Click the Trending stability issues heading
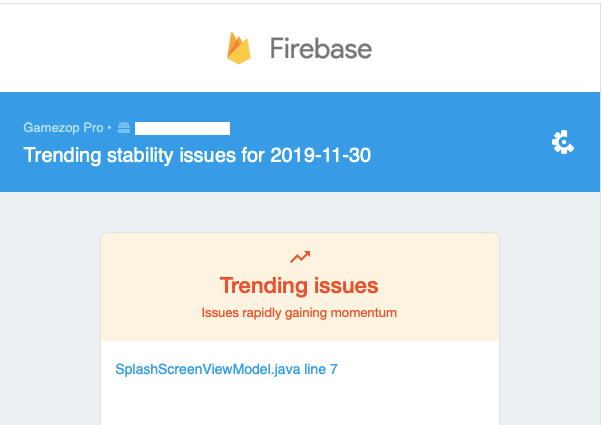The width and height of the screenshot is (602, 425). click(197, 155)
